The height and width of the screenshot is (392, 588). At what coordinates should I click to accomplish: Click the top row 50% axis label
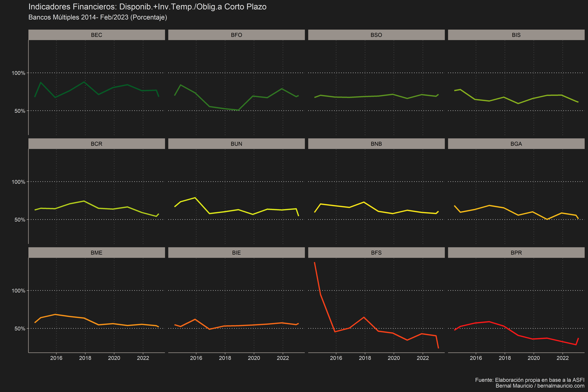pyautogui.click(x=20, y=111)
